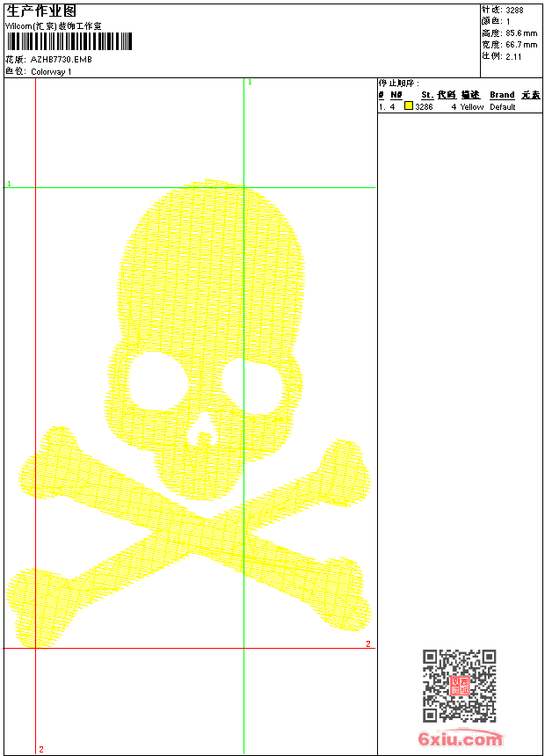Click the file name AZHB7730.EMB
The height and width of the screenshot is (756, 545).
tap(61, 60)
